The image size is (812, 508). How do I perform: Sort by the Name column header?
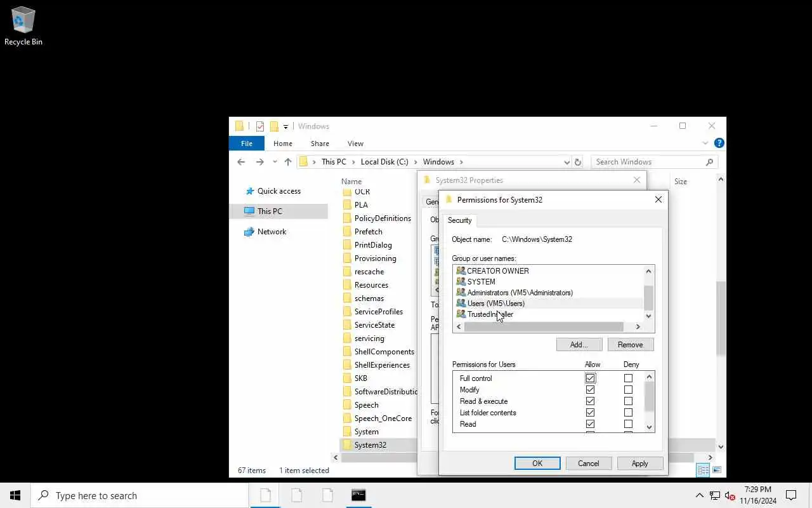[x=351, y=182]
